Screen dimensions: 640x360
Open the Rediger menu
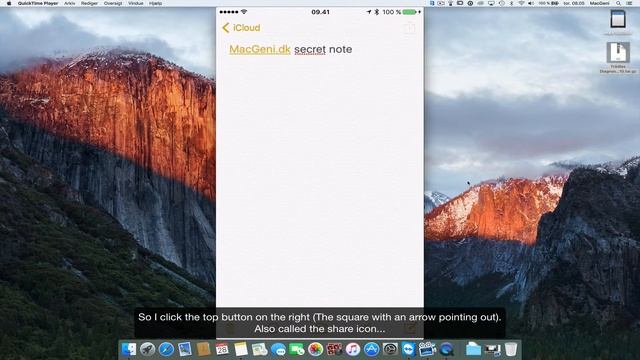click(89, 3)
